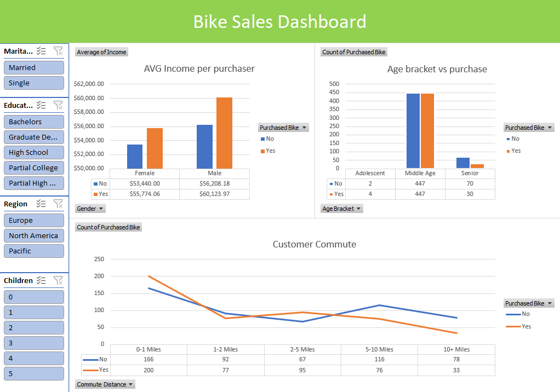Click the Average of Income field button
The height and width of the screenshot is (392, 560).
tap(101, 52)
